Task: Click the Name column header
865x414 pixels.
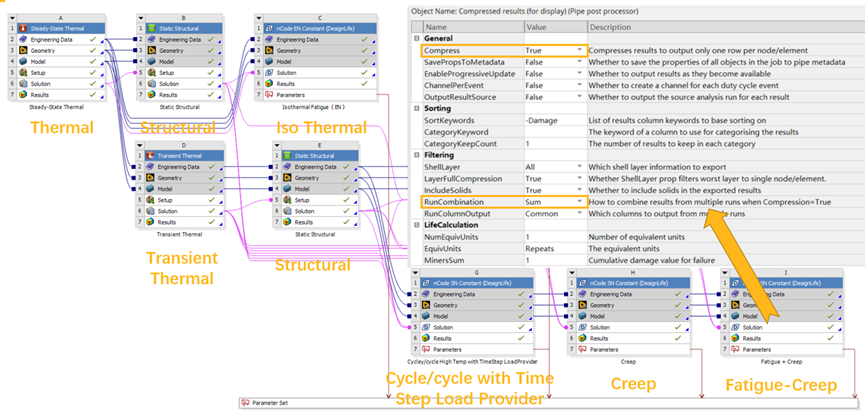Action: pos(473,27)
